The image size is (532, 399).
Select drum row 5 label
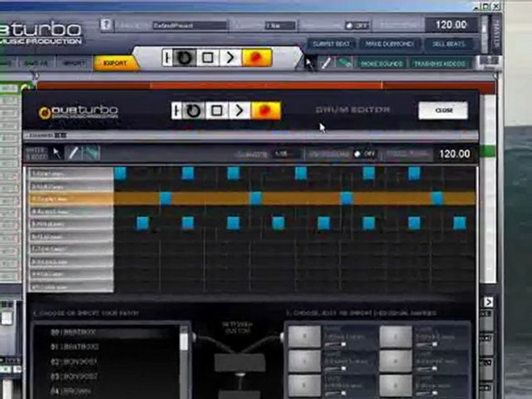pyautogui.click(x=70, y=224)
